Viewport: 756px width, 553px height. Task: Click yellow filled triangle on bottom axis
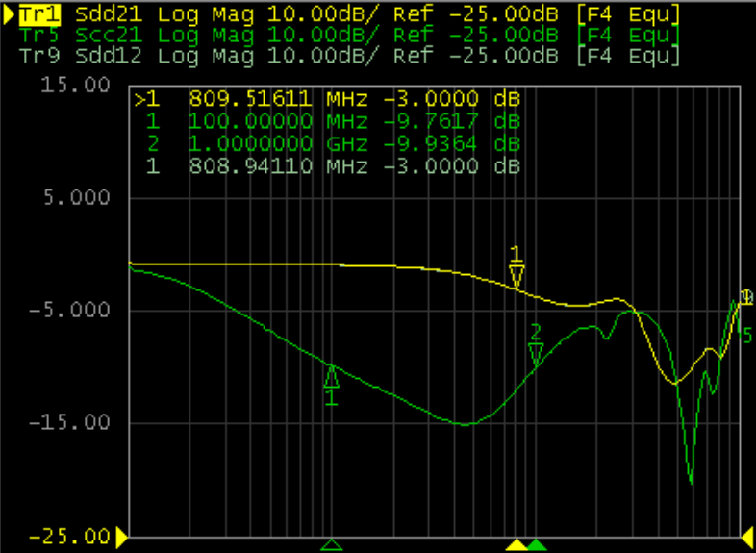[517, 545]
